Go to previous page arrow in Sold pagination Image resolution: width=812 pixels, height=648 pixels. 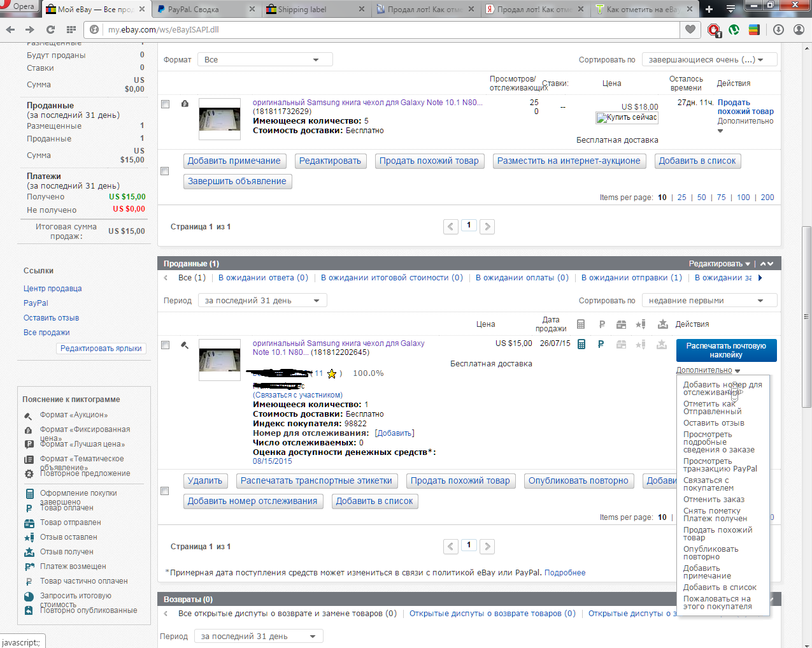451,546
